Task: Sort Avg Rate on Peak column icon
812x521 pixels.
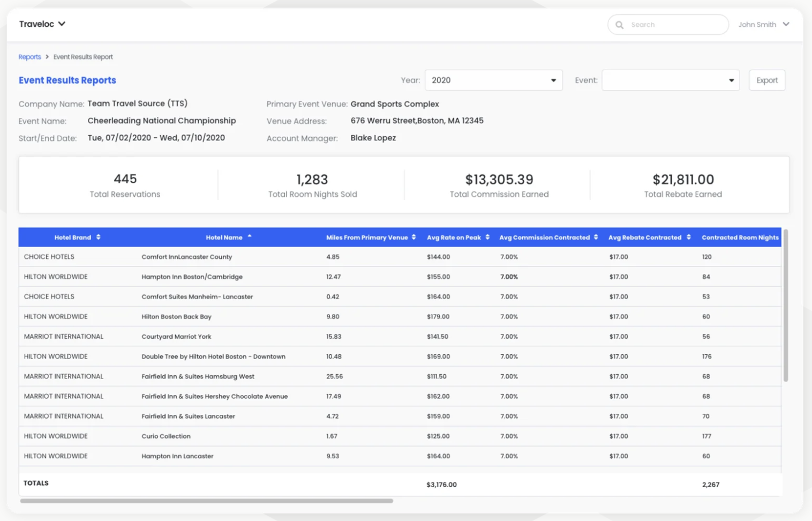Action: 487,237
